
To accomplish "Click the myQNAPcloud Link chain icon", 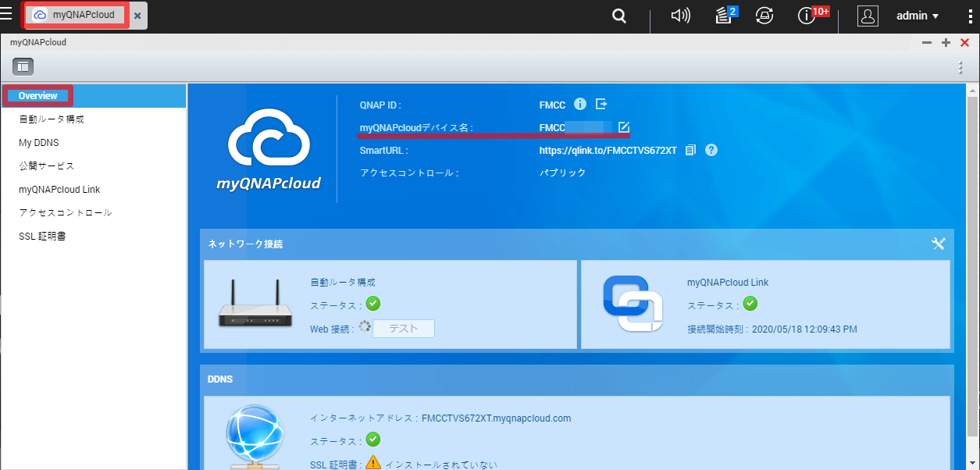I will (633, 303).
